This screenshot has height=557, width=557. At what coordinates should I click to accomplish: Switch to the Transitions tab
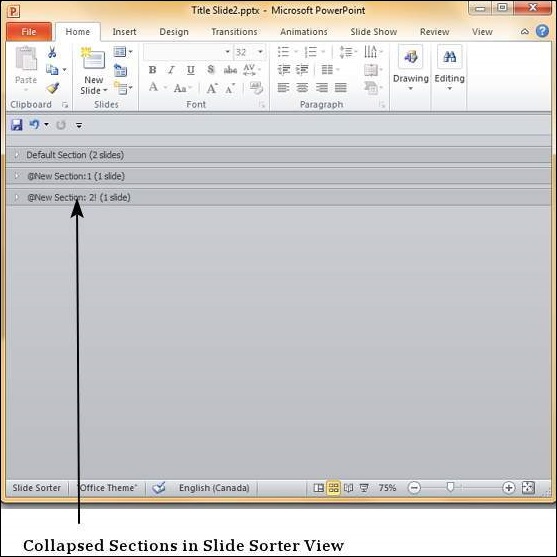pyautogui.click(x=234, y=32)
